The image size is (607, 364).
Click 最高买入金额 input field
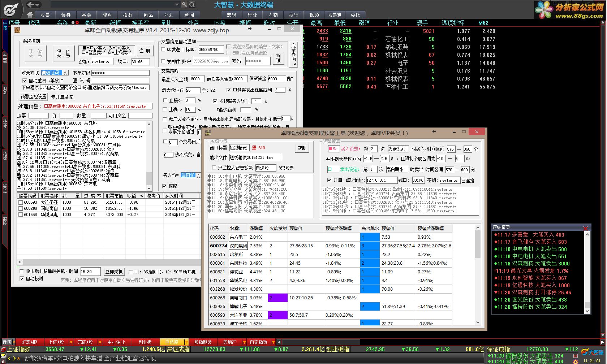[x=197, y=79]
